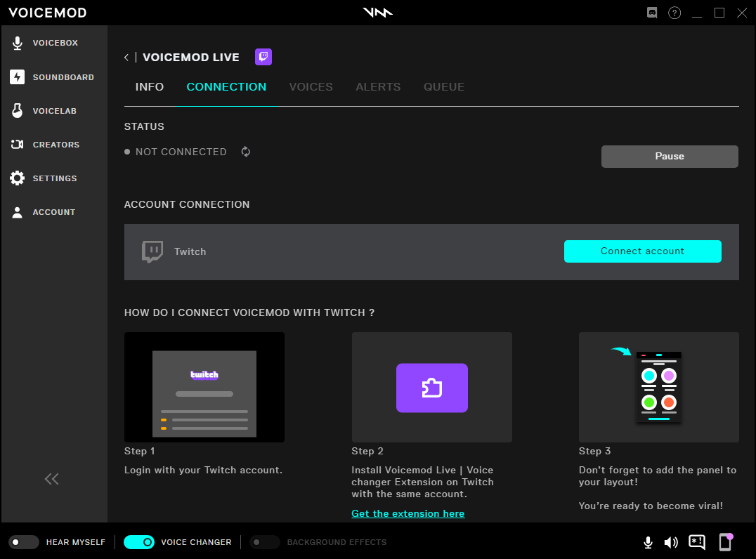This screenshot has height=559, width=756.
Task: Collapse the sidebar with double chevron
Action: tap(51, 478)
